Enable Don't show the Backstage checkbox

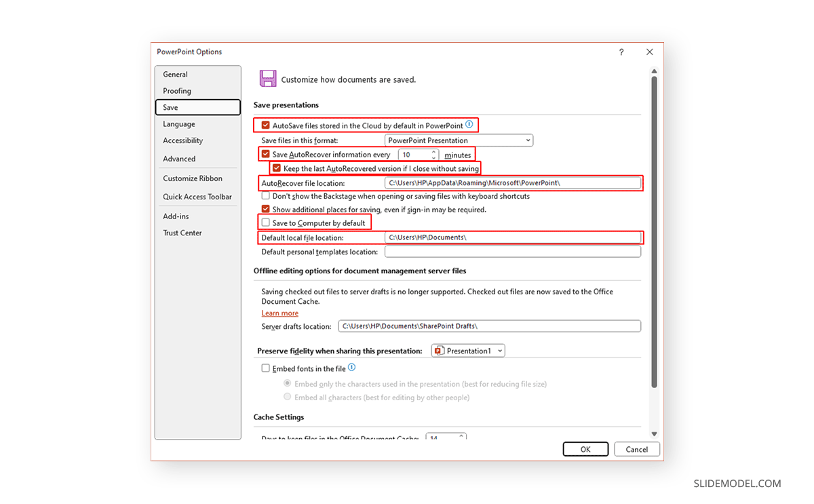[x=266, y=196]
